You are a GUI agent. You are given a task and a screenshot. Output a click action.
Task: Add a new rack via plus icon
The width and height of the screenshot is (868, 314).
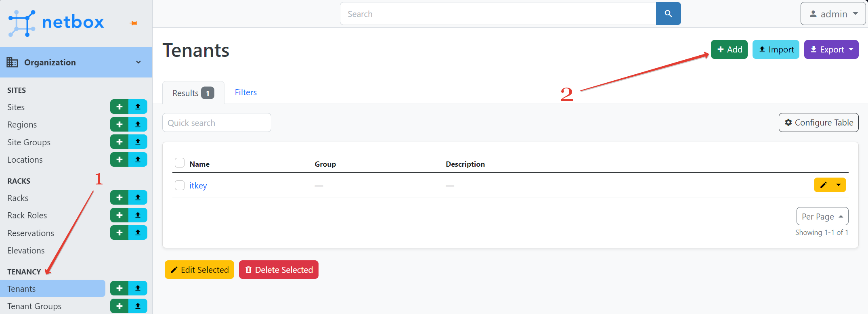[120, 198]
